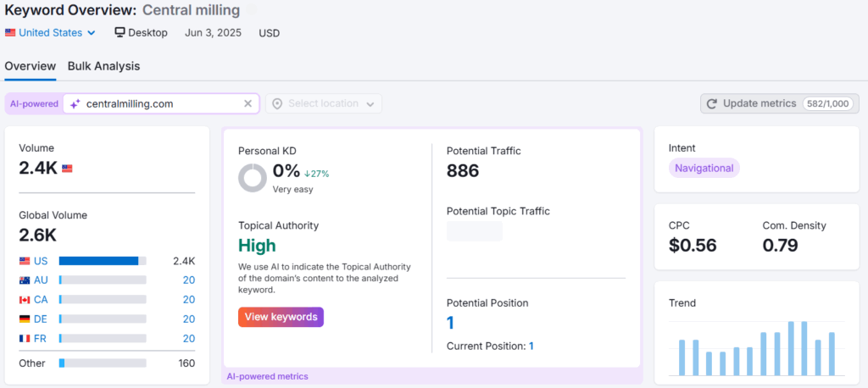
Task: Click the US volume progress bar
Action: point(103,261)
